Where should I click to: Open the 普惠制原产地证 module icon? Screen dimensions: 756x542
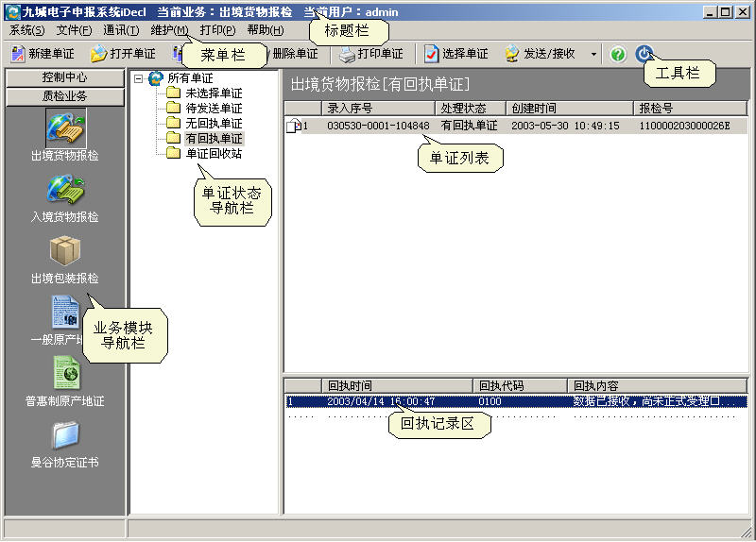coord(64,374)
